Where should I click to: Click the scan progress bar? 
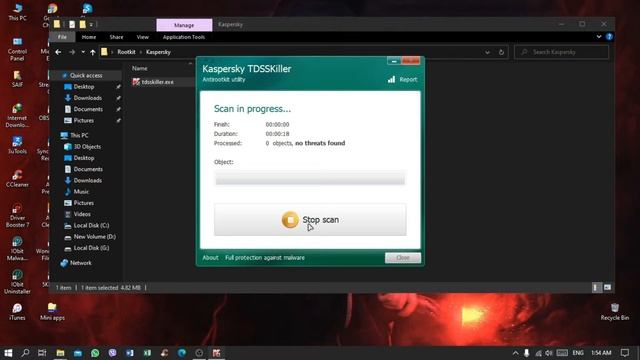click(310, 178)
